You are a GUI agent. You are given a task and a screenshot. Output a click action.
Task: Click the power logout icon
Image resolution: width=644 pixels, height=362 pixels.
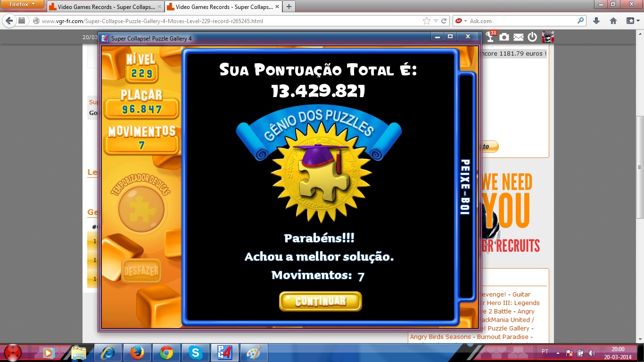tap(532, 37)
